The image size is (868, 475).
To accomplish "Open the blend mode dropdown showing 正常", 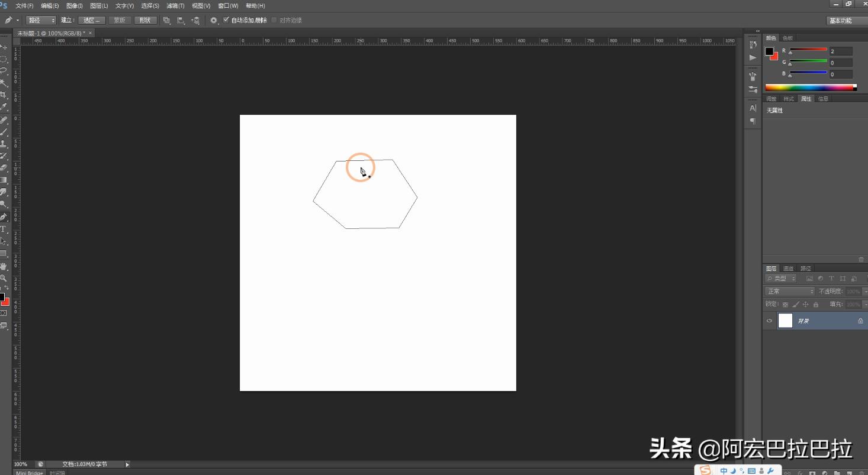I will click(789, 291).
